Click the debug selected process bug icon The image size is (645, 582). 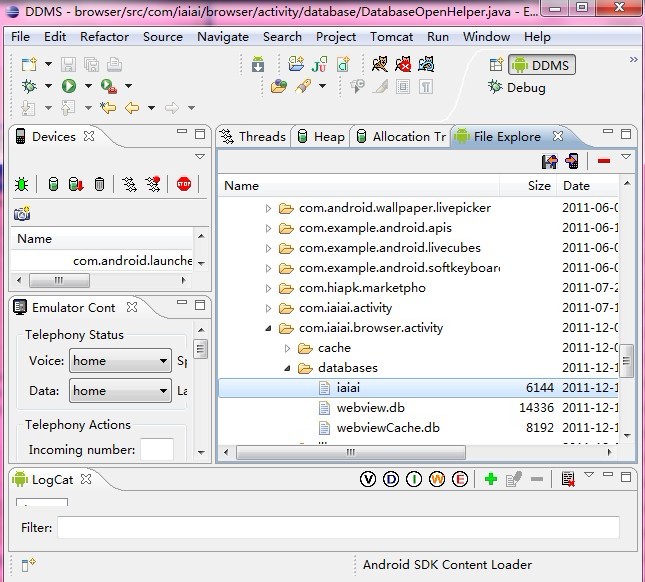coord(21,184)
